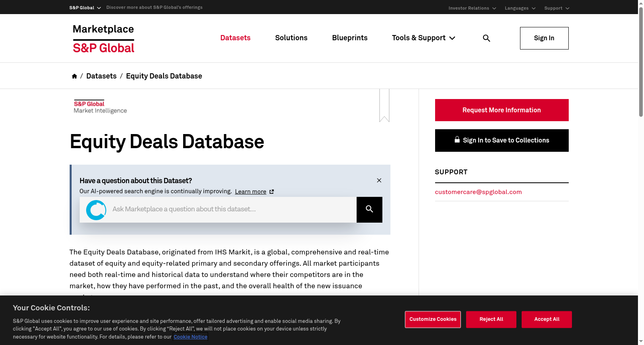
Task: Click the blue Marketplace AI circle icon
Action: tap(96, 210)
